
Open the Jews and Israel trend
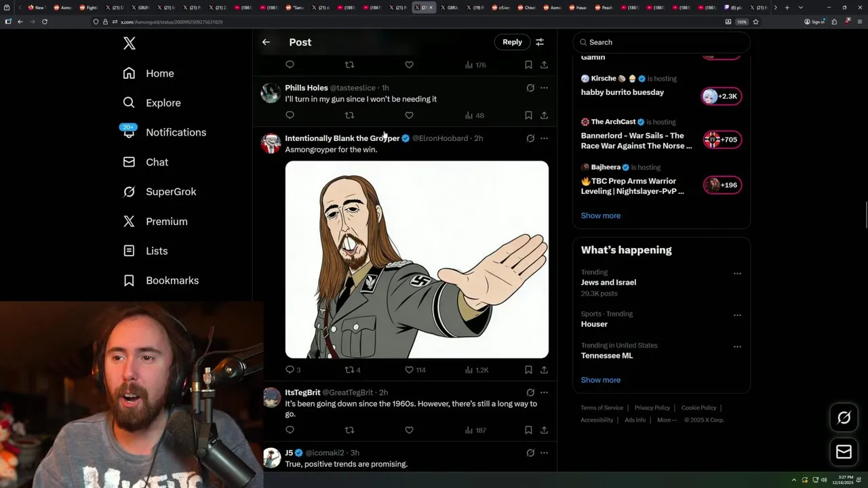pos(608,283)
